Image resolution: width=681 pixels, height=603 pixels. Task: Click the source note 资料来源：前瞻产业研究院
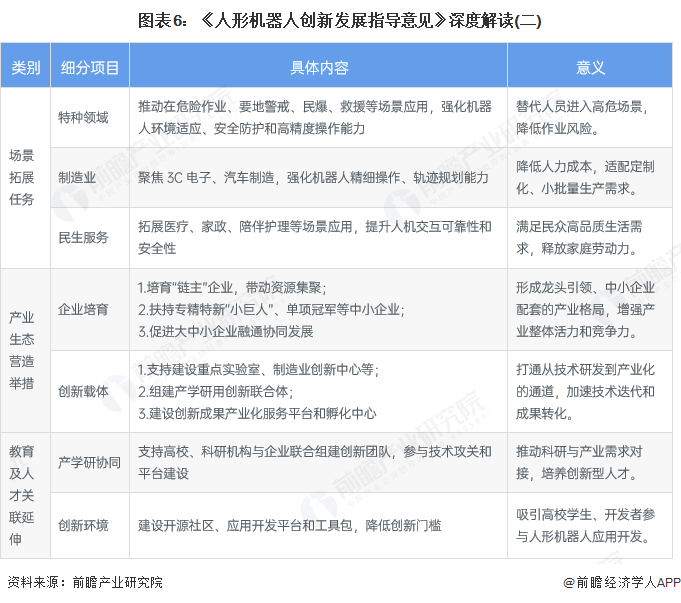(85, 582)
